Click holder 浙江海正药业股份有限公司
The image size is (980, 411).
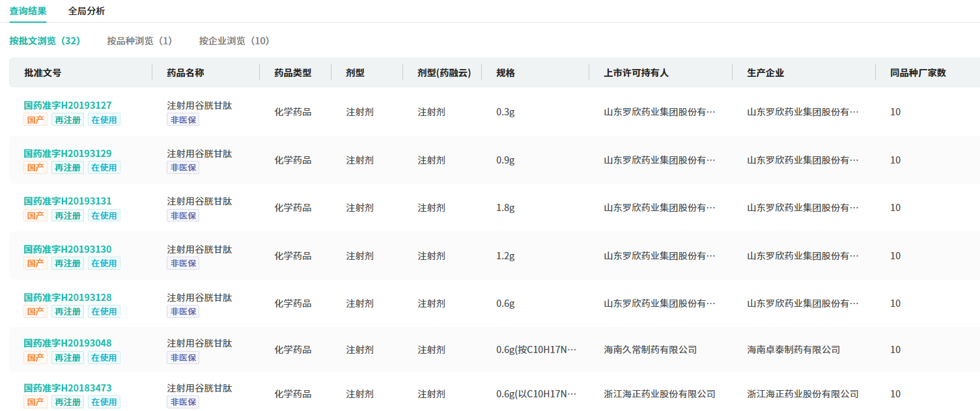pos(660,394)
